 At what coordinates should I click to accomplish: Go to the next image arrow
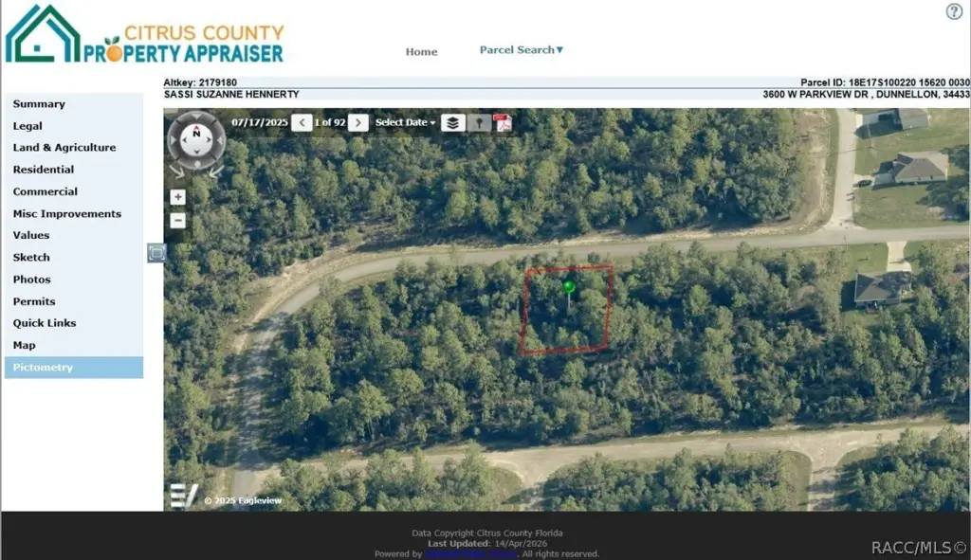click(357, 122)
